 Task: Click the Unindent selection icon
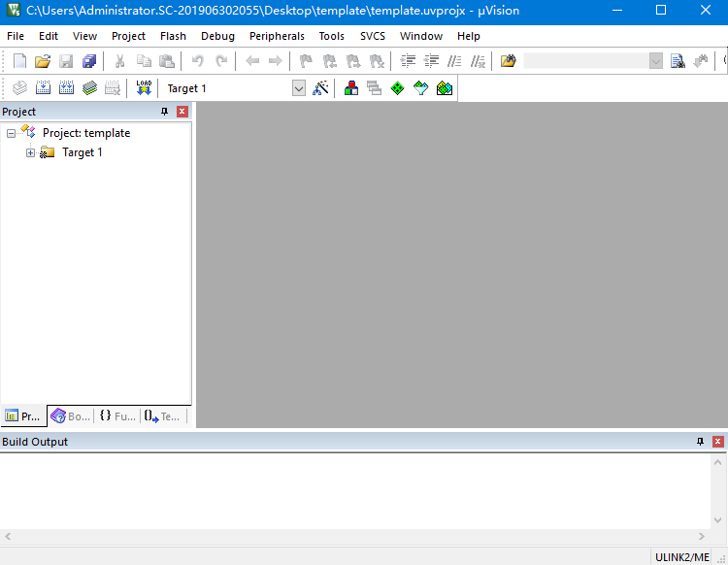[x=431, y=61]
